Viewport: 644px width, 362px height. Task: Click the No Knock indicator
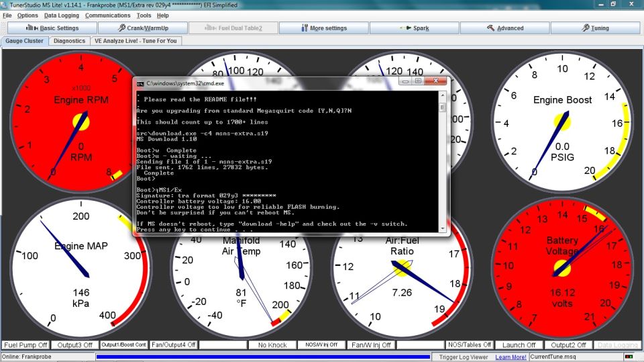pyautogui.click(x=272, y=345)
